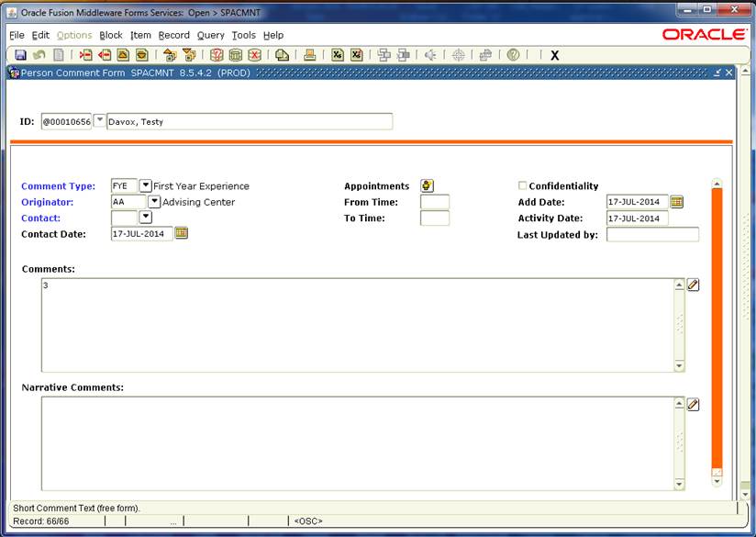Click the Save icon in toolbar
Image resolution: width=756 pixels, height=537 pixels.
point(20,55)
